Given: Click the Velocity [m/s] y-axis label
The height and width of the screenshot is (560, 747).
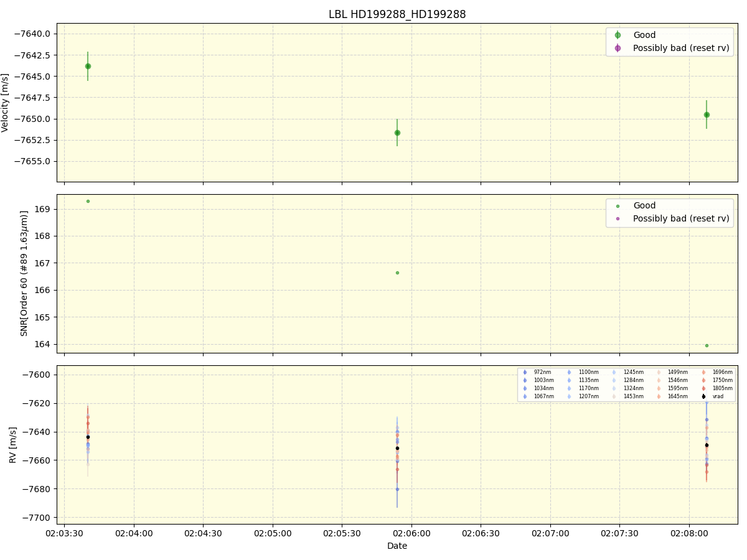Looking at the screenshot, I should [6, 103].
